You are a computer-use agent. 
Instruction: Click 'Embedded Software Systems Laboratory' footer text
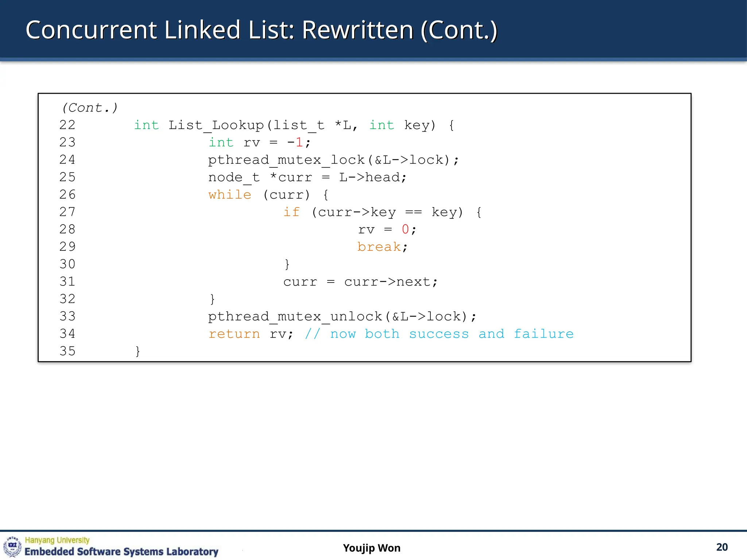tap(121, 552)
